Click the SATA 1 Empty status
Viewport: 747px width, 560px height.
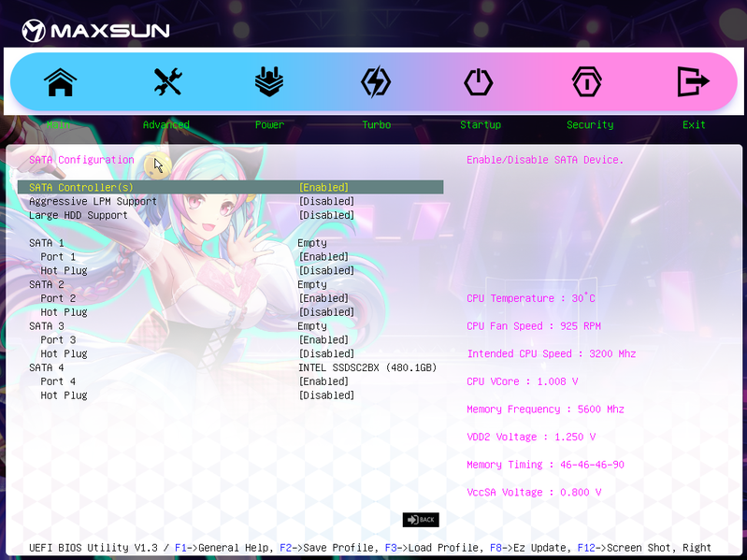[312, 243]
